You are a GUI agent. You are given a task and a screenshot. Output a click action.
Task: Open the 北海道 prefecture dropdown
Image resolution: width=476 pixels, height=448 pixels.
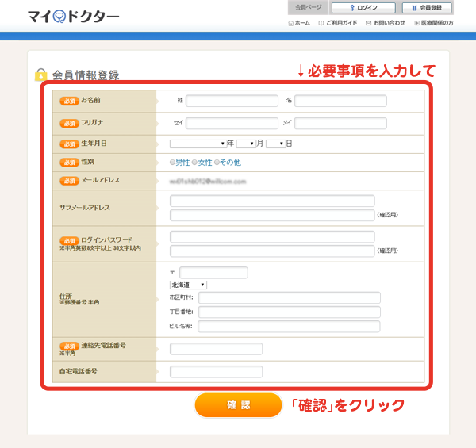point(188,285)
